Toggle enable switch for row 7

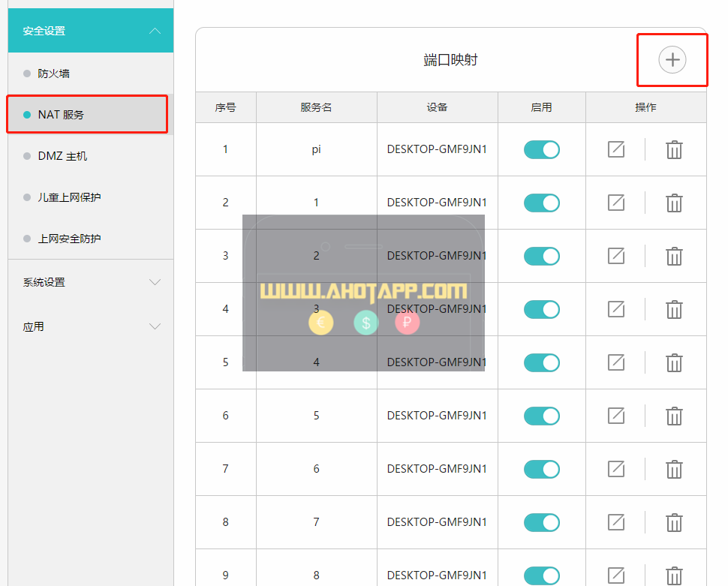[x=542, y=469]
